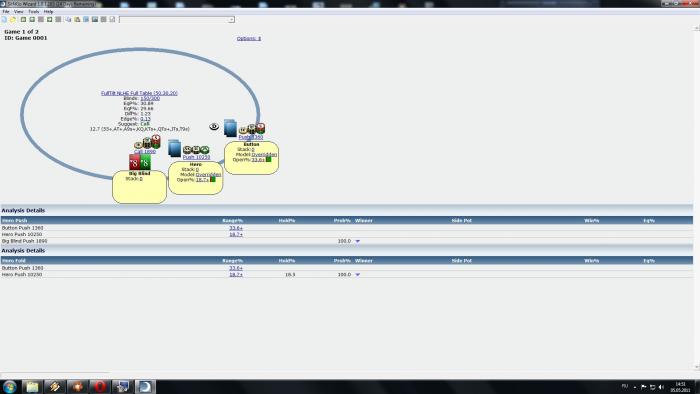
Task: Click Range% 33.6+ in the Hero Fold table
Action: 236,268
